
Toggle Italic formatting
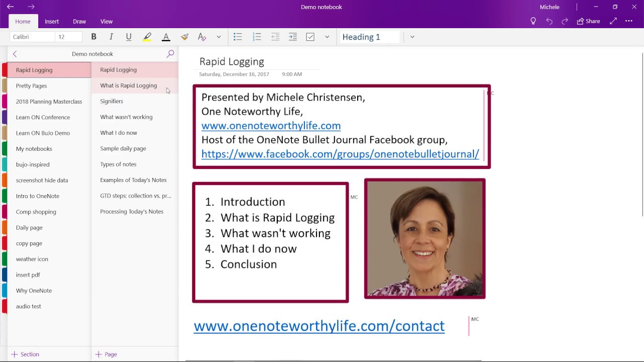(111, 37)
